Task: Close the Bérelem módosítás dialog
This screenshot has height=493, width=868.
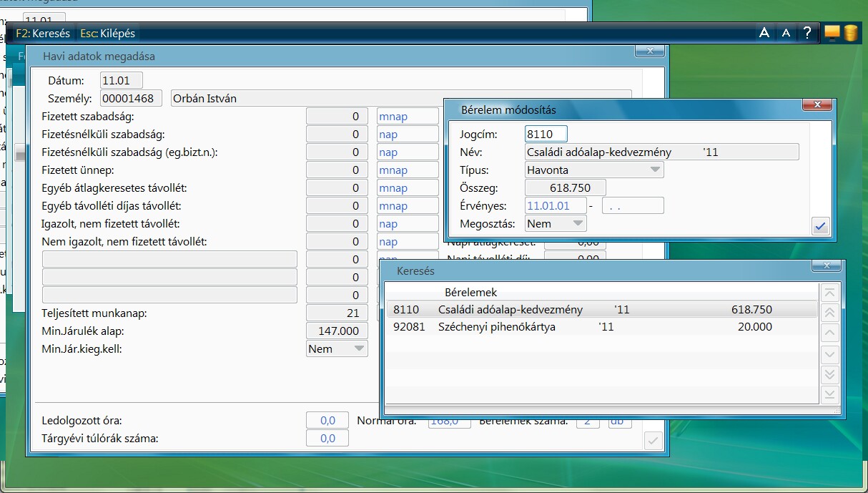Action: [x=817, y=105]
